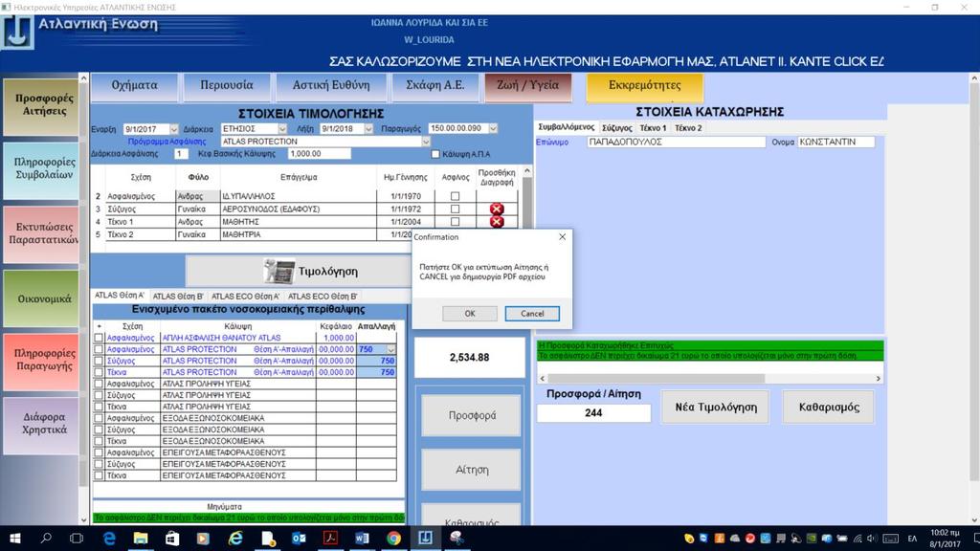This screenshot has height=551, width=980.
Task: Open the Ανδρας gender cell for Ασφαλισμένος
Action: click(197, 196)
